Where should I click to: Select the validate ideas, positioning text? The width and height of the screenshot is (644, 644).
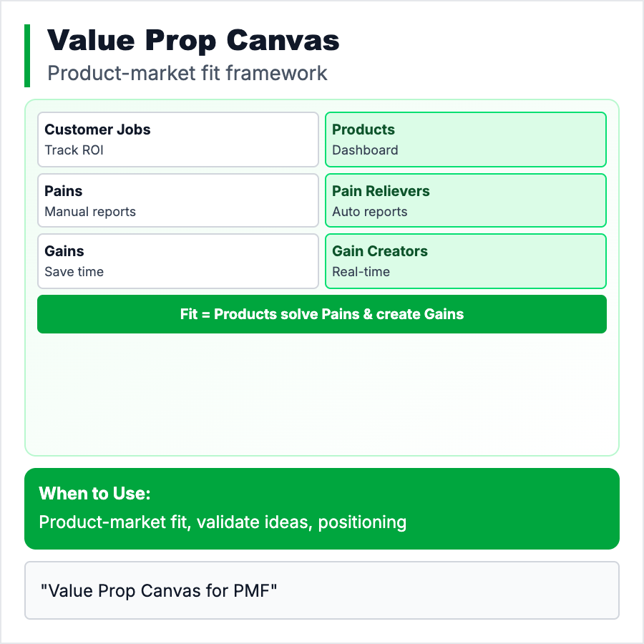(302, 522)
